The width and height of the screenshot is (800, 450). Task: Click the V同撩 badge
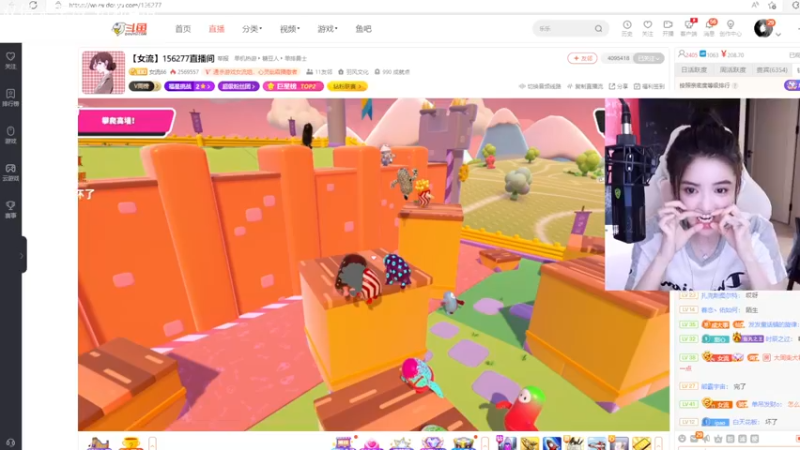(x=144, y=86)
